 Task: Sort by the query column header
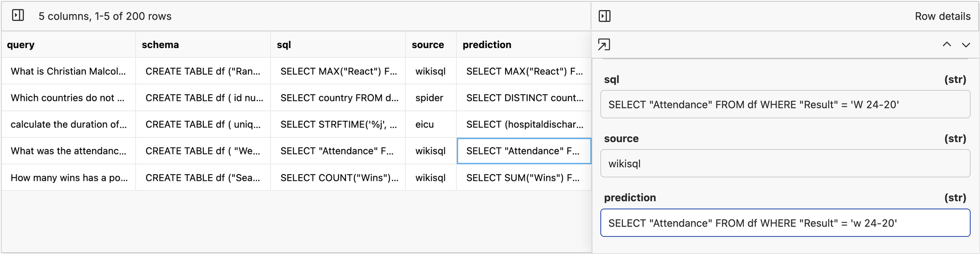point(21,45)
